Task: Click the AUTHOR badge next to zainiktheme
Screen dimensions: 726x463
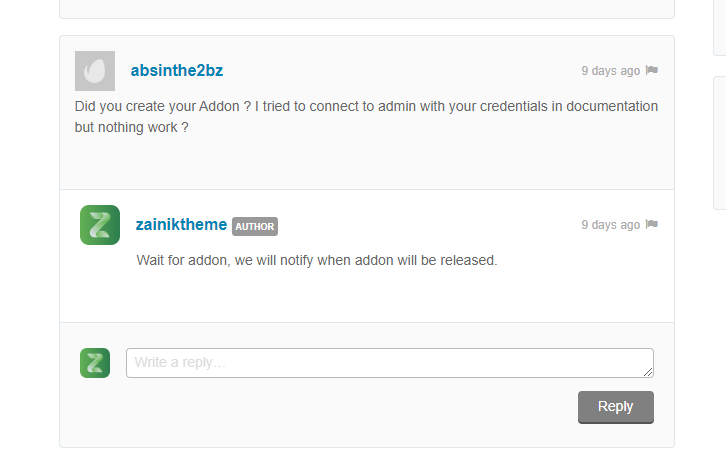Action: 255,226
